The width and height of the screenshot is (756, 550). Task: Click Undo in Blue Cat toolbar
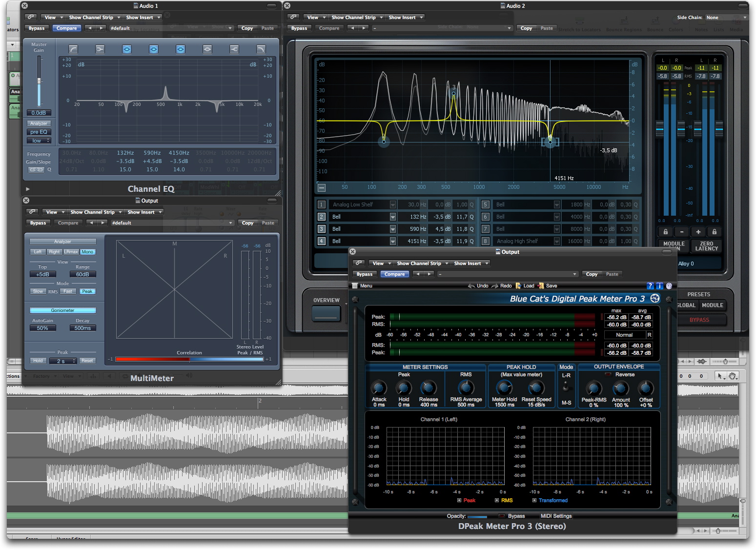[x=478, y=285]
